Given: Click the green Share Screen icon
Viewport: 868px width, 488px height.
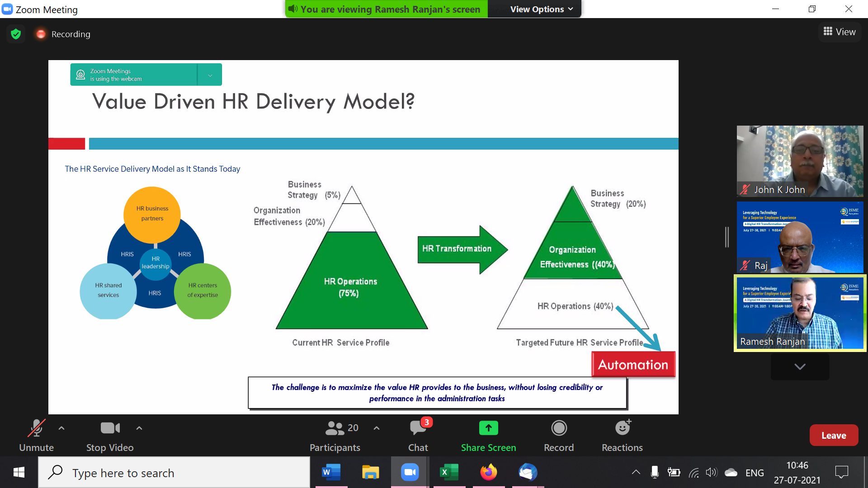Looking at the screenshot, I should coord(488,428).
